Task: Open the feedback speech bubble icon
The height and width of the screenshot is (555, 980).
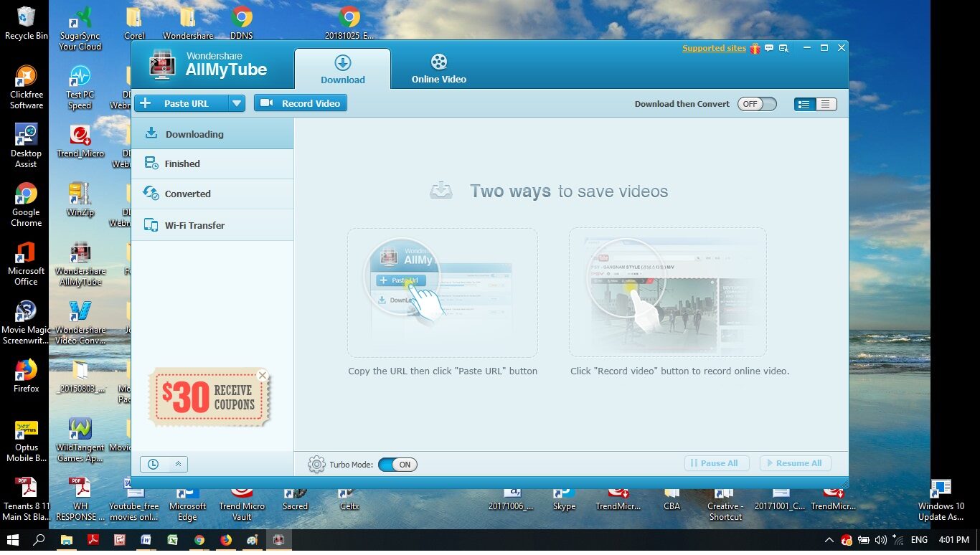Action: coord(769,48)
